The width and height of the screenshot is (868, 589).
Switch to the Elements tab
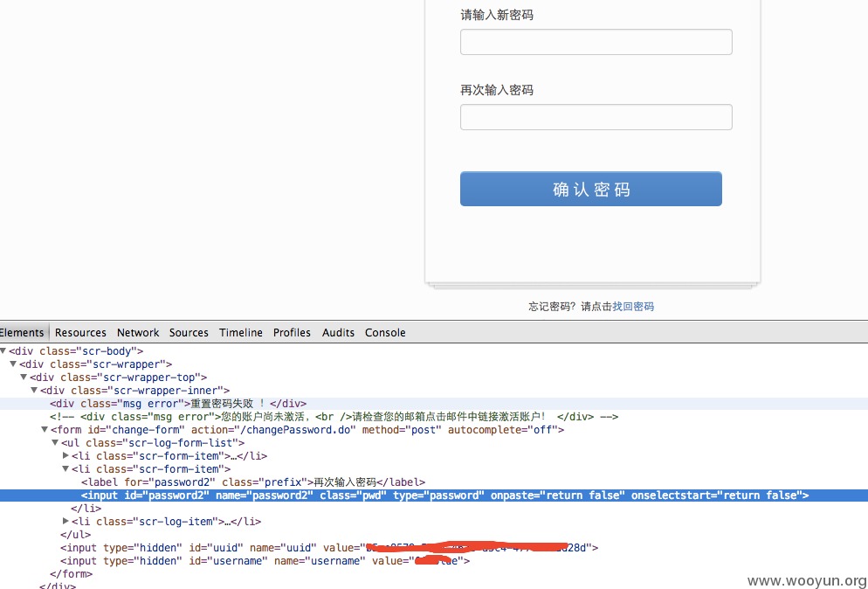(22, 332)
